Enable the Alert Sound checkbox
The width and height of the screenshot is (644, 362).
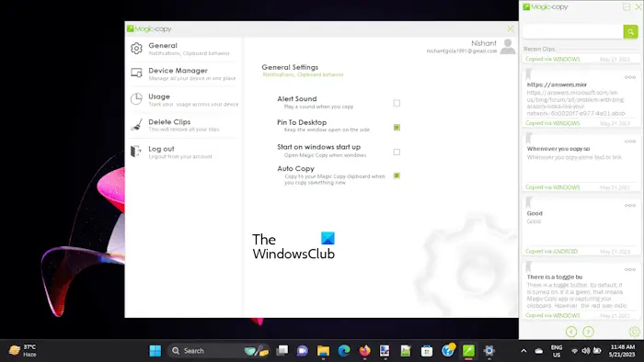[x=397, y=103]
